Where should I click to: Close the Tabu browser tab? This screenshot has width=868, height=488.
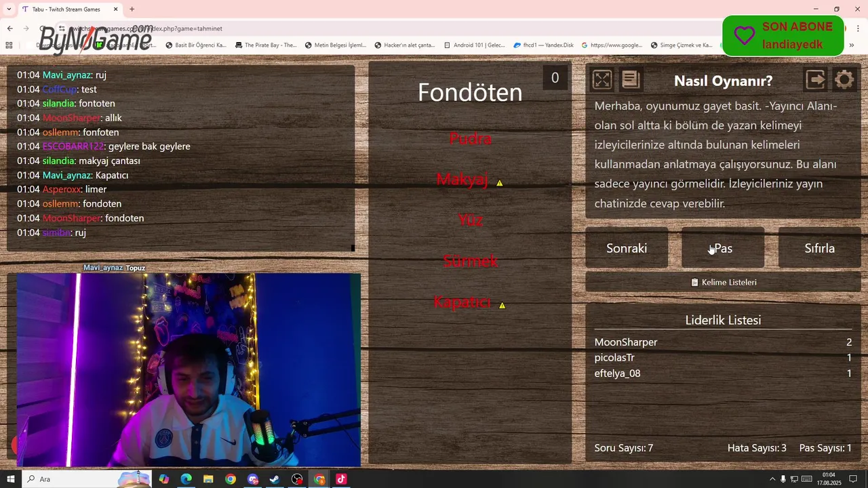115,9
